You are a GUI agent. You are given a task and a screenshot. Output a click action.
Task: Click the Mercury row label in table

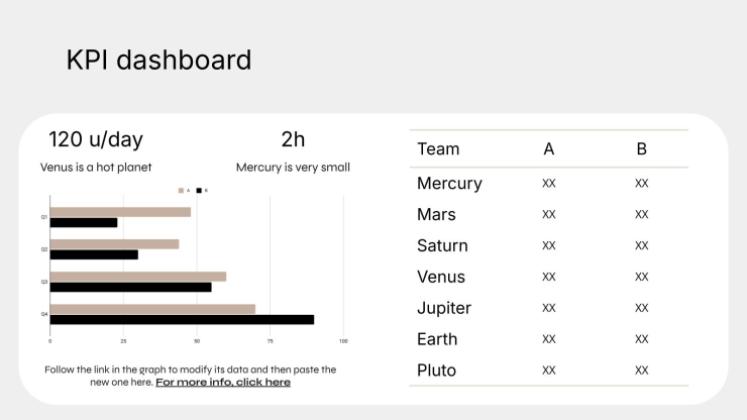pyautogui.click(x=450, y=183)
